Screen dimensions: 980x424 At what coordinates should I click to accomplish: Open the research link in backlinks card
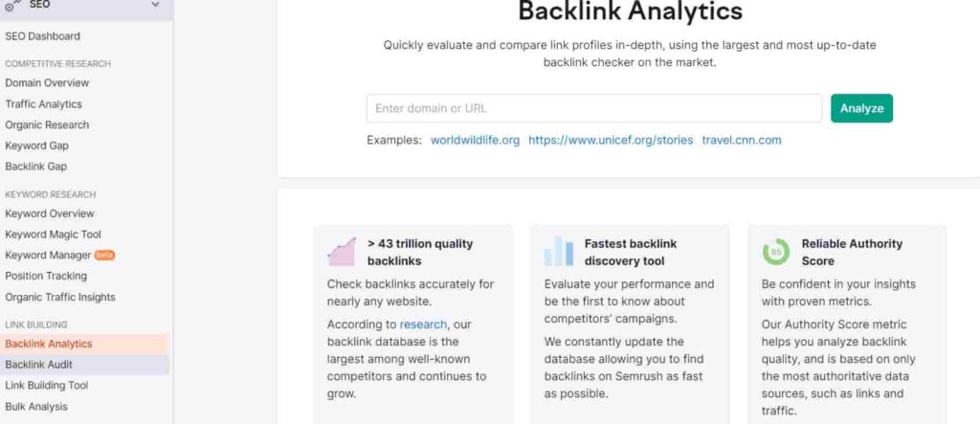click(423, 324)
